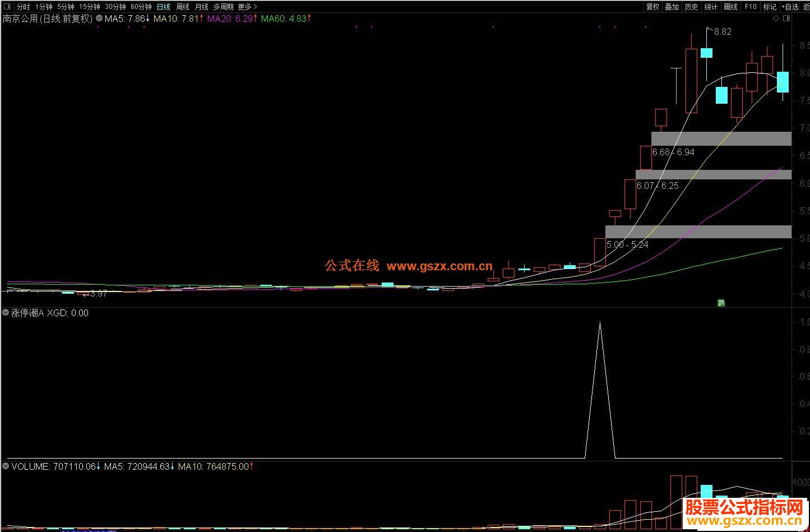Click the 叠加 overlay button
The height and width of the screenshot is (532, 810).
point(672,7)
